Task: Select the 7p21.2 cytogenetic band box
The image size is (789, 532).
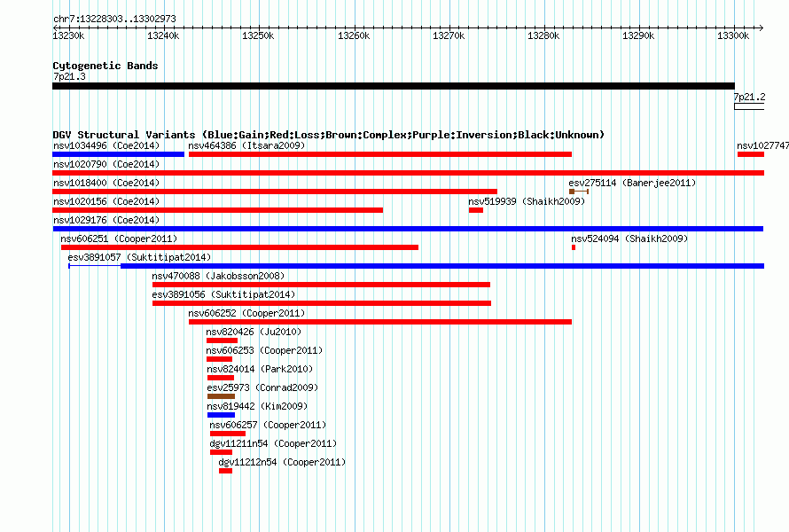Action: pyautogui.click(x=749, y=106)
